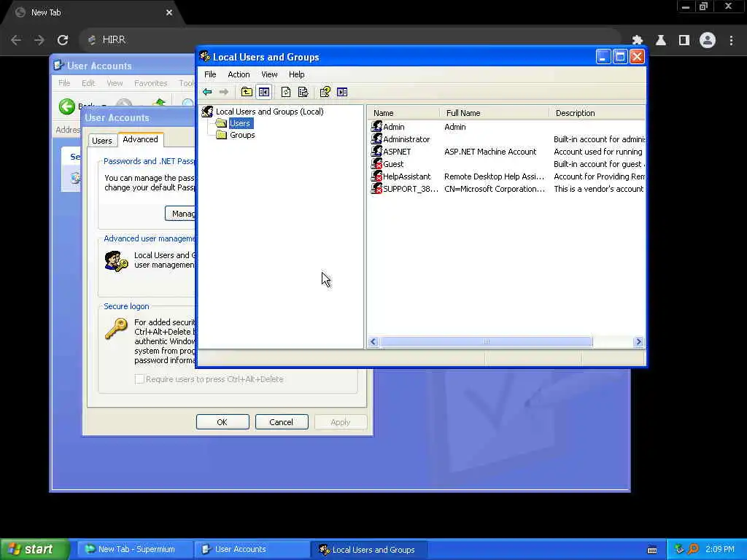Click the horizontal scrollbar thumb in user list
This screenshot has width=747, height=560.
487,342
